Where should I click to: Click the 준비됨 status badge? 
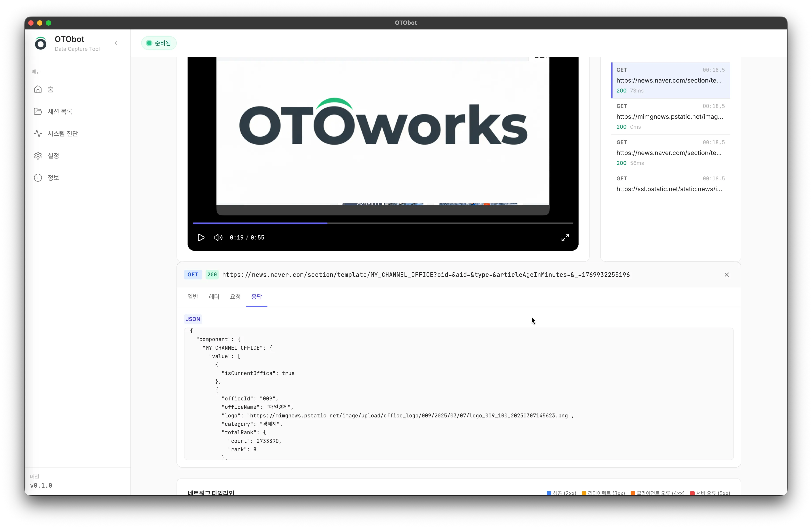pyautogui.click(x=159, y=43)
